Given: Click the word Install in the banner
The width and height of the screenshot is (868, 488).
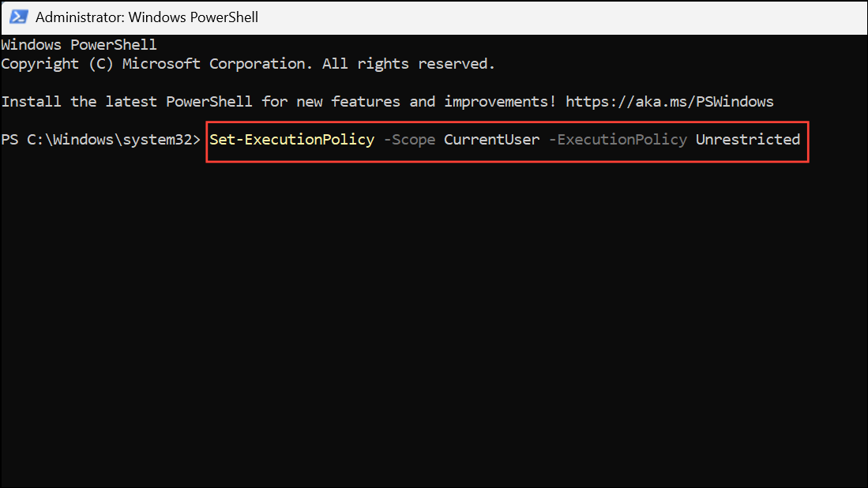Looking at the screenshot, I should point(31,102).
